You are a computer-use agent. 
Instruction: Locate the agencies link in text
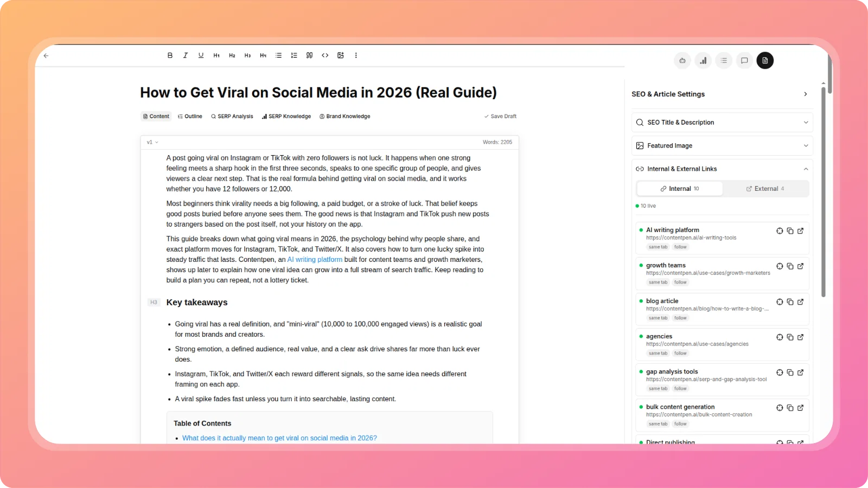click(x=780, y=337)
